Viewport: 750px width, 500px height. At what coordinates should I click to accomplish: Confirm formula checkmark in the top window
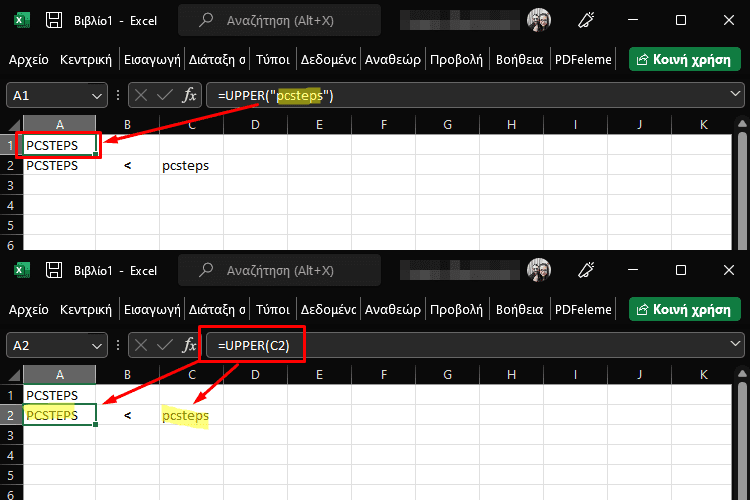coord(165,95)
